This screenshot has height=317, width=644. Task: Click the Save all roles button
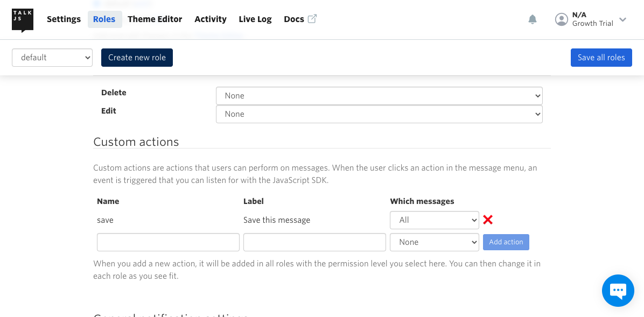(x=601, y=57)
